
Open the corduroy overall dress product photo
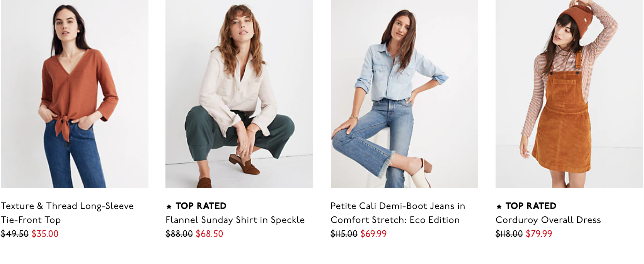click(569, 94)
